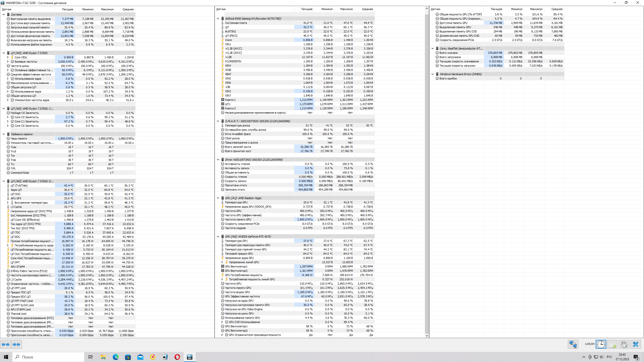Image resolution: width=644 pixels, height=362 pixels.
Task: Open Opera browser from the taskbar
Action: [x=177, y=357]
